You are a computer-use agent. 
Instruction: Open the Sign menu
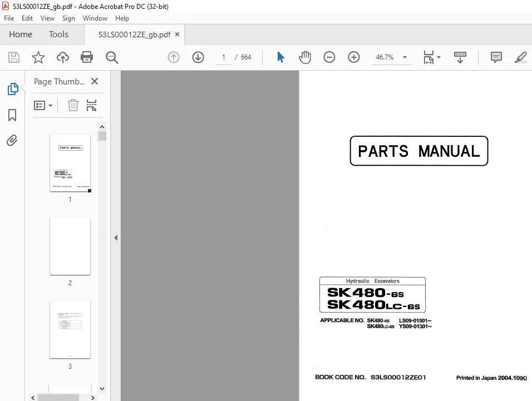click(x=68, y=18)
